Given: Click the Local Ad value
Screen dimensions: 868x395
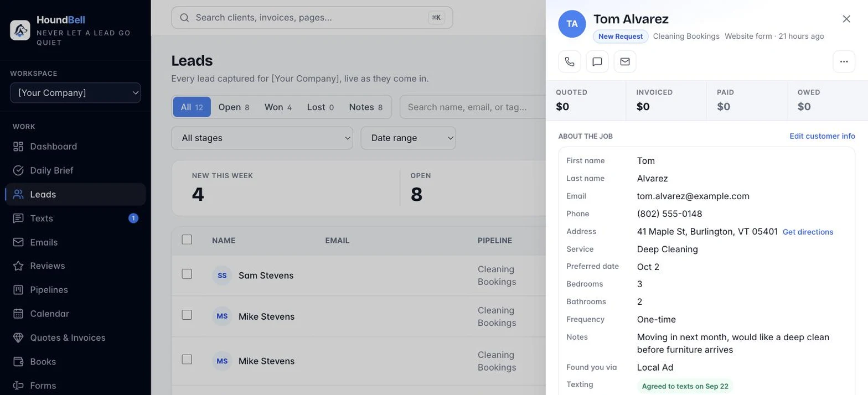Looking at the screenshot, I should [655, 367].
